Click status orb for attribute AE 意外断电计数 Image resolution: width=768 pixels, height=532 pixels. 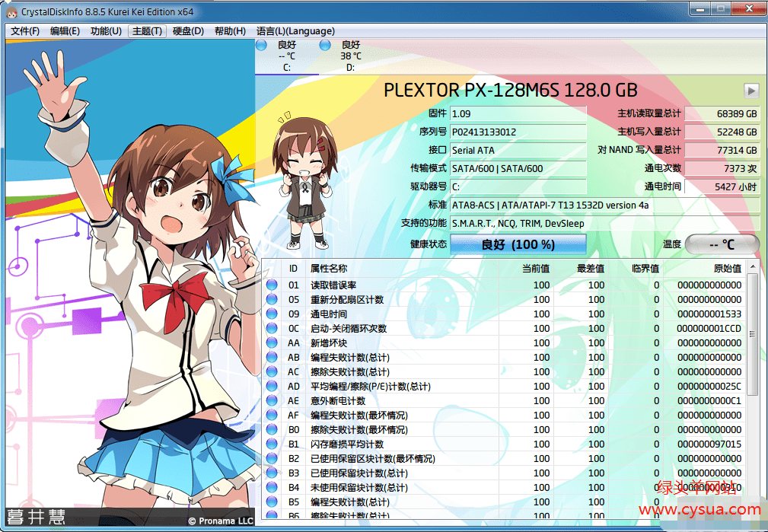pos(272,400)
